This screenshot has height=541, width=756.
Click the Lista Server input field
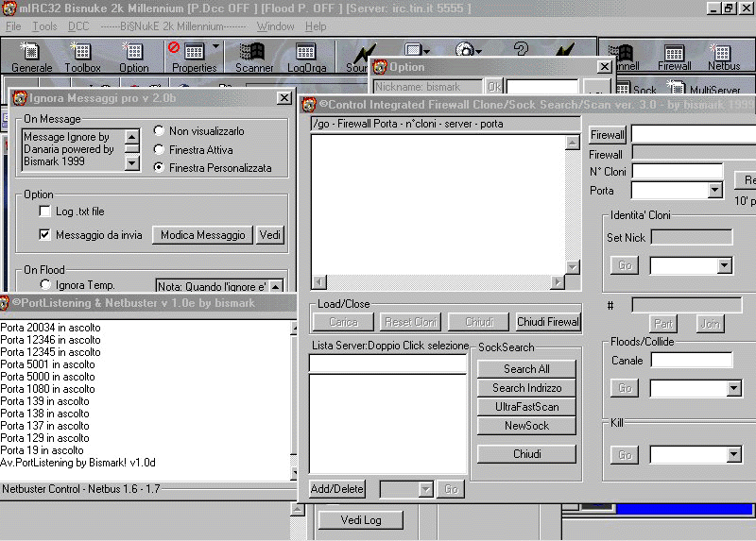387,363
